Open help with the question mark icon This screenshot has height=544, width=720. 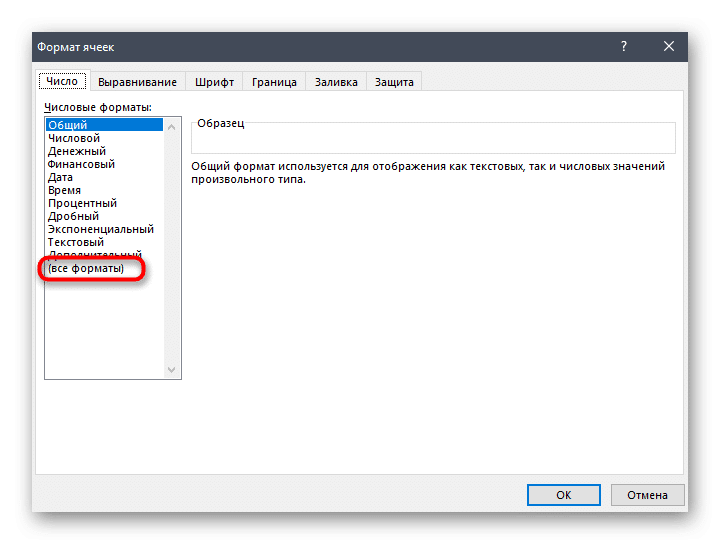[624, 46]
